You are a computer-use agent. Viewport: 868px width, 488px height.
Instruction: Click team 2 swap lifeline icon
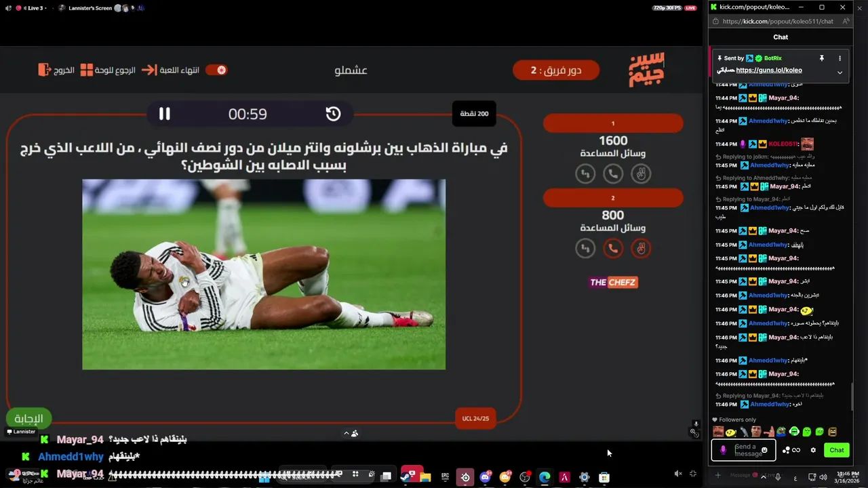point(585,249)
